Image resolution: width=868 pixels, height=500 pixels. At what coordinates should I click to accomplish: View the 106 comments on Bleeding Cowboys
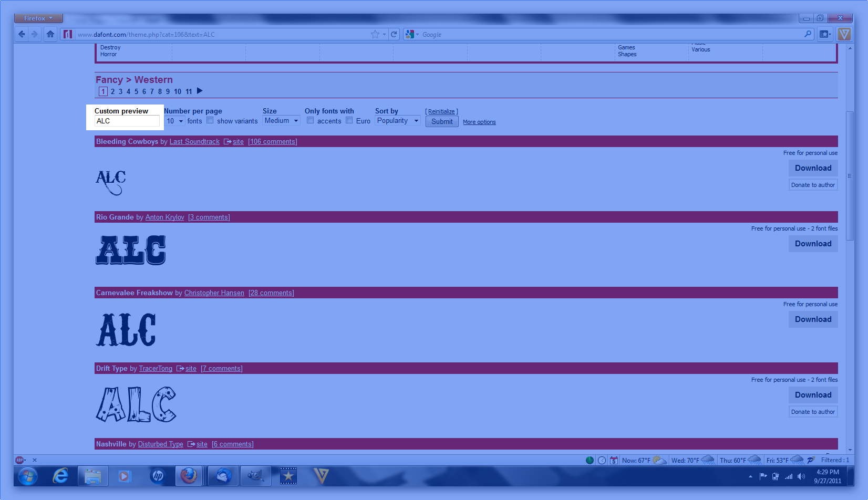273,142
